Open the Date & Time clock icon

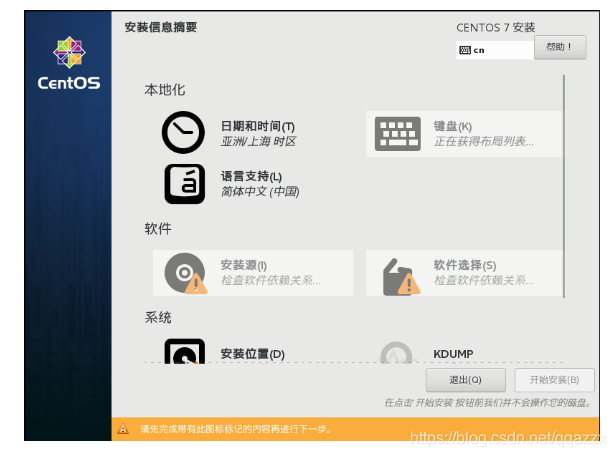pos(183,132)
